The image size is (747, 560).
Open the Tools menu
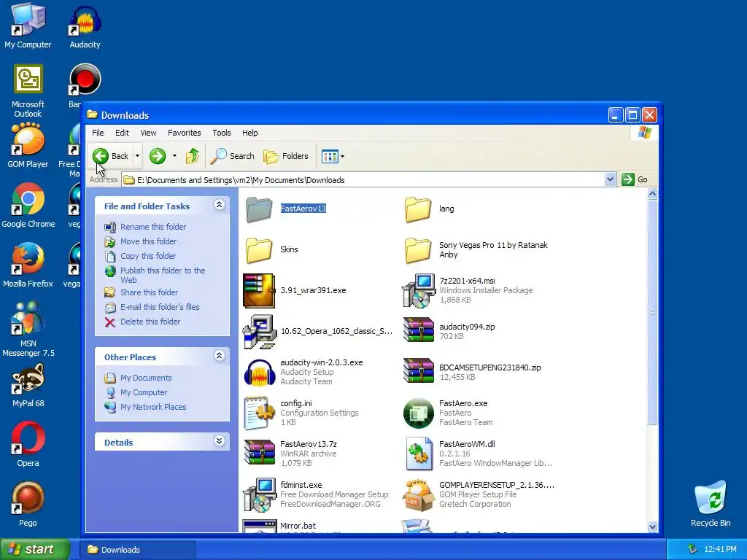[x=222, y=133]
